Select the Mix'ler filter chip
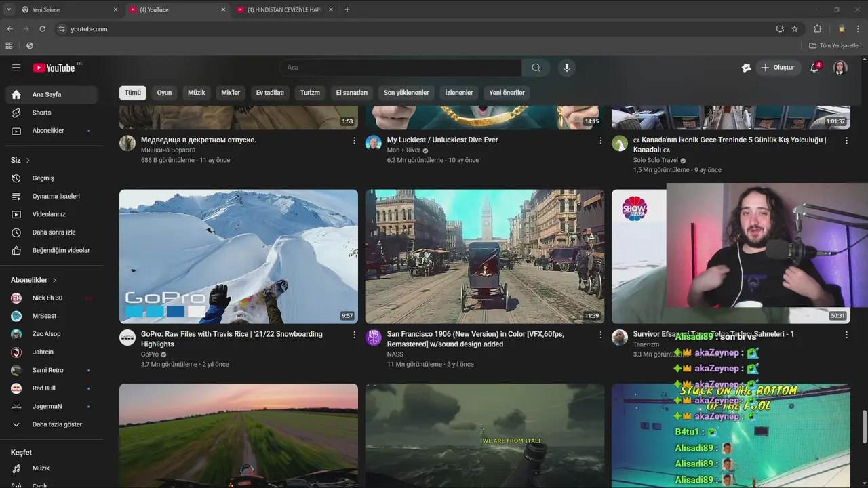Screen dimensions: 868x488 pos(231,93)
